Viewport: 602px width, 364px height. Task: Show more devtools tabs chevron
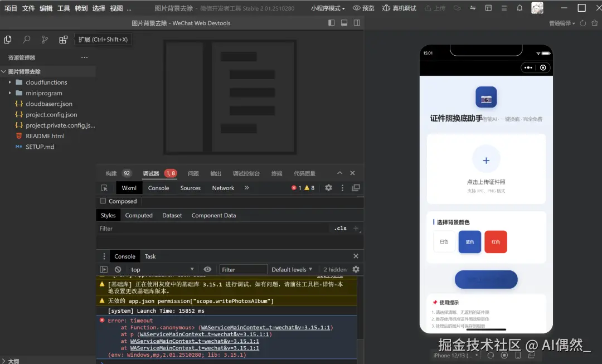pos(246,188)
